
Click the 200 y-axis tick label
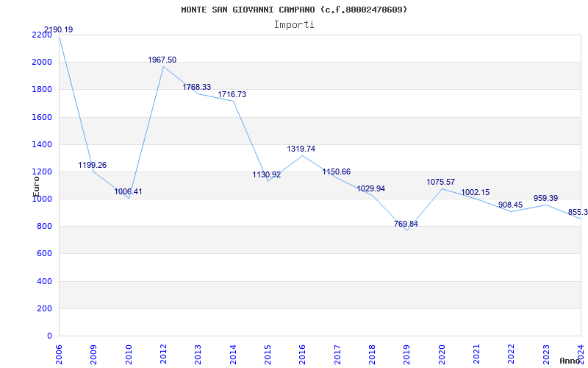point(45,308)
